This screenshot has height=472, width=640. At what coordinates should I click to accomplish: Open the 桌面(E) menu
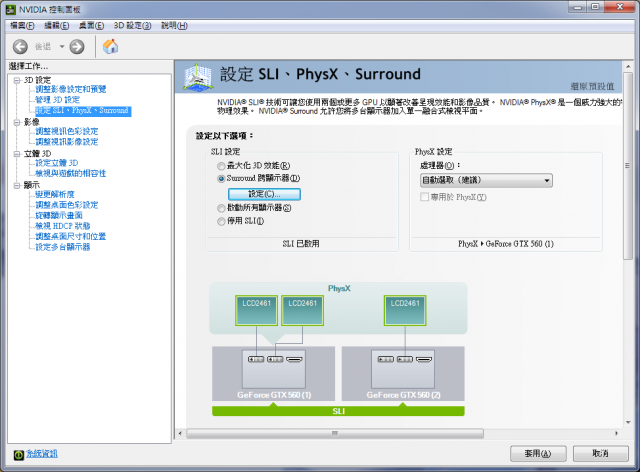tap(91, 26)
